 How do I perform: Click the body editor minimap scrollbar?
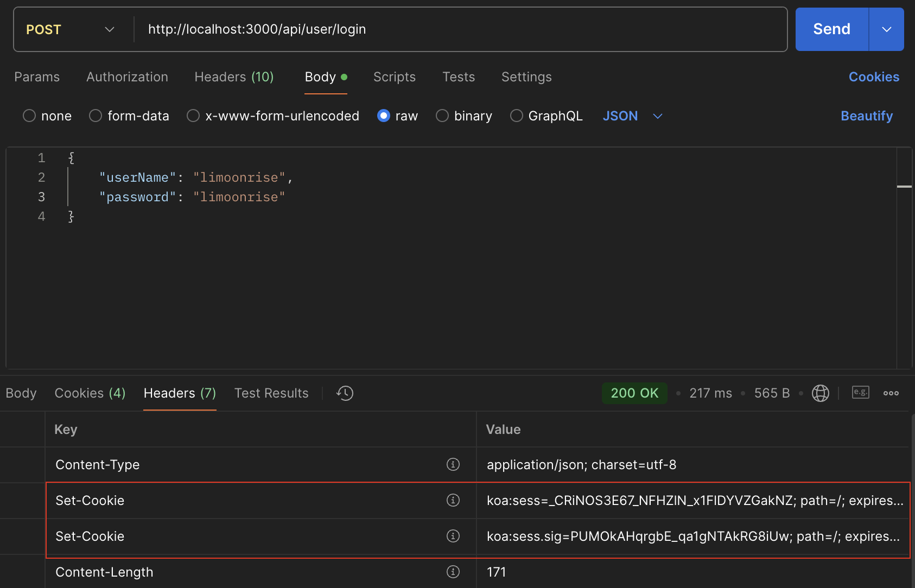[x=904, y=187]
